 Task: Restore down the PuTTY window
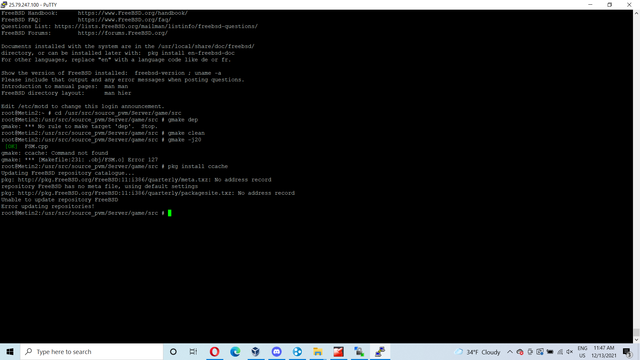pyautogui.click(x=609, y=4)
